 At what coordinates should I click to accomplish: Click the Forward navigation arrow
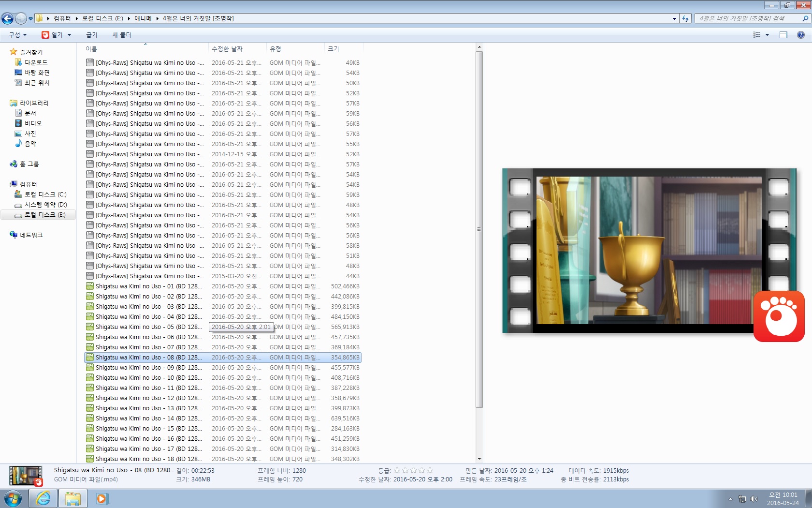tap(21, 18)
